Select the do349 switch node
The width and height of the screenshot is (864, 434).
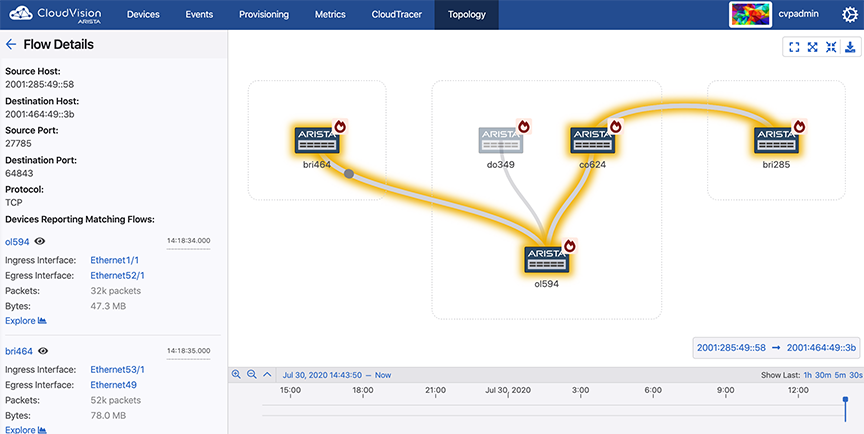[x=501, y=140]
